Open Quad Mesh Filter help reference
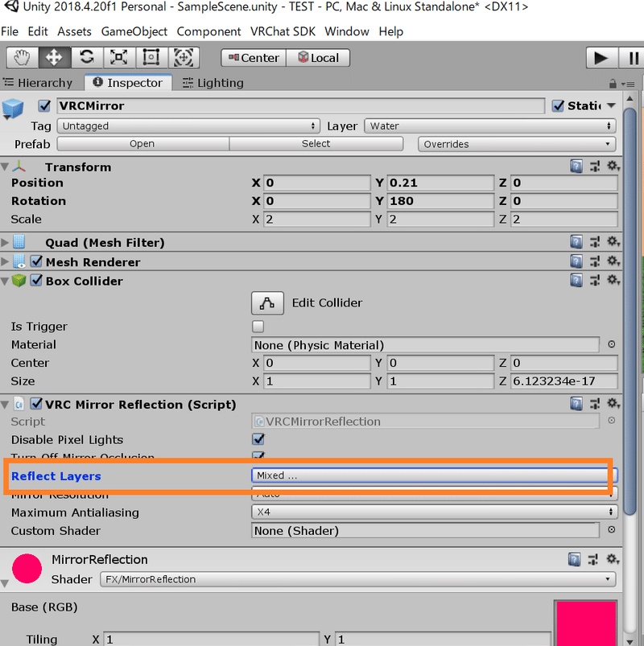The height and width of the screenshot is (646, 644). tap(576, 242)
